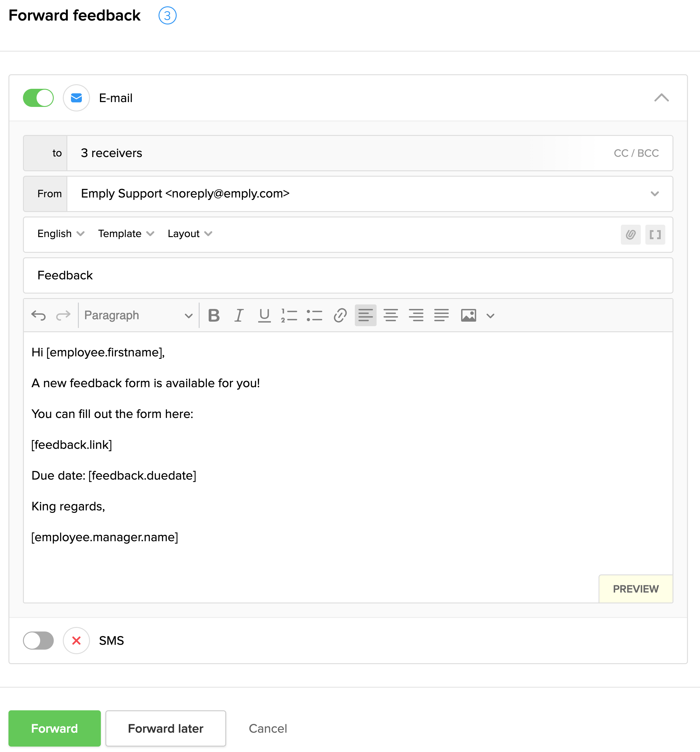Click into the Feedback subject field
The height and width of the screenshot is (752, 700).
coord(348,275)
